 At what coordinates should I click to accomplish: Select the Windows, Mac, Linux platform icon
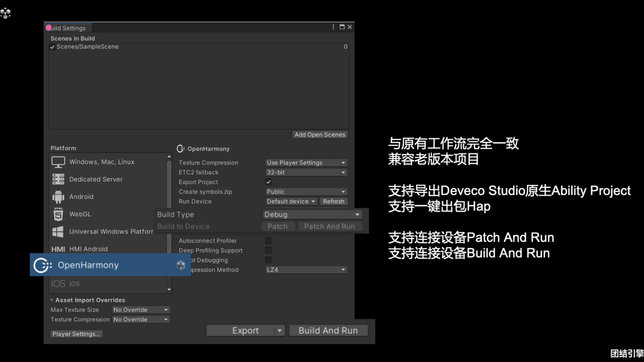57,161
